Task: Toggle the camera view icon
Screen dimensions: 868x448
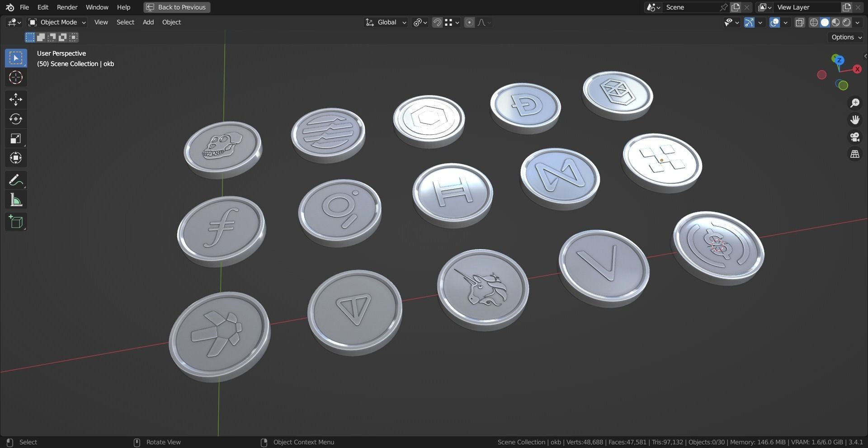Action: point(854,137)
